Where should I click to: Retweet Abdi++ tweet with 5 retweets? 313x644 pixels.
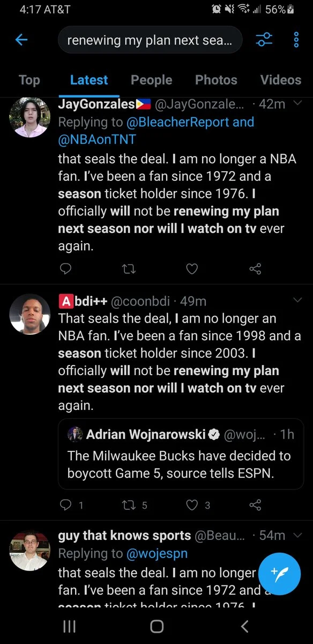135,504
